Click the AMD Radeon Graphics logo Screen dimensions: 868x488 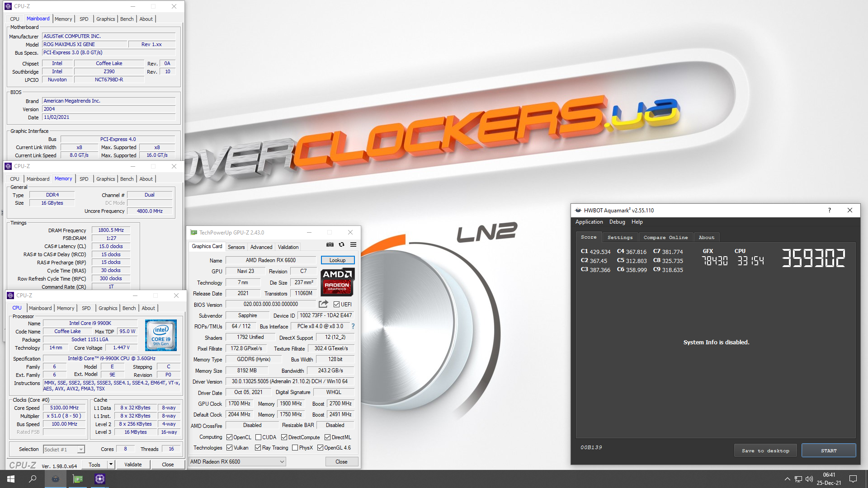337,282
